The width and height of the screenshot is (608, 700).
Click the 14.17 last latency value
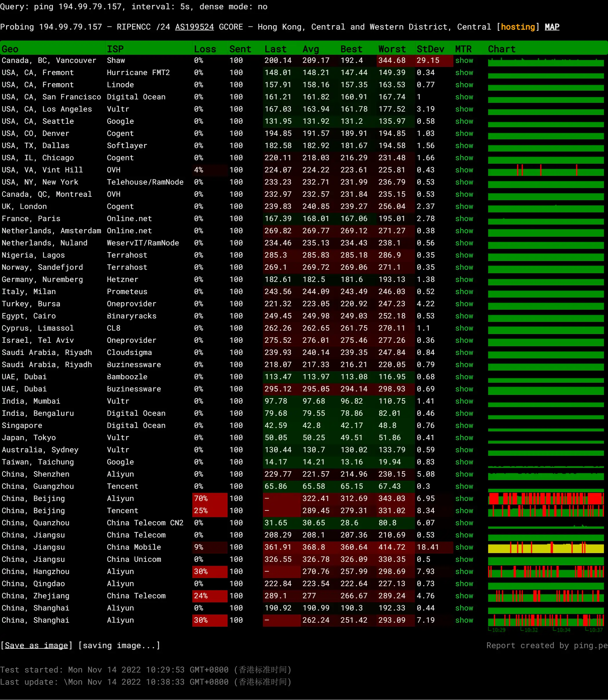tap(276, 462)
